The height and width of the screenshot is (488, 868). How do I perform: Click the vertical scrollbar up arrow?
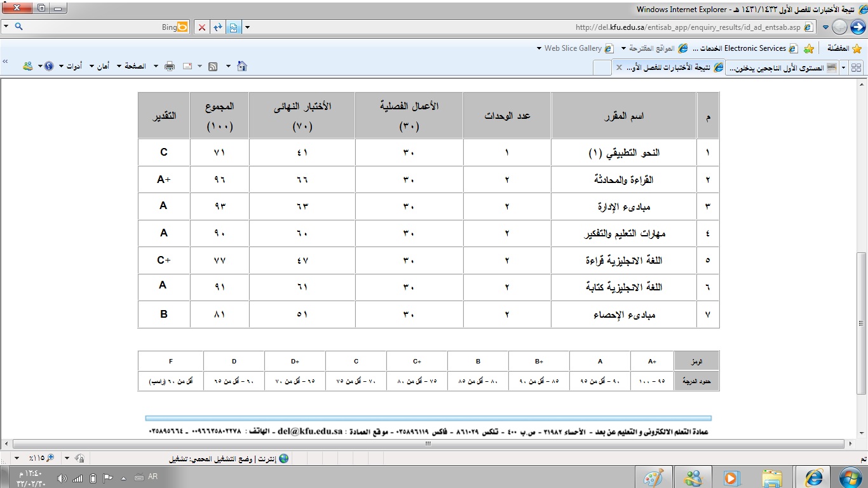coord(862,86)
